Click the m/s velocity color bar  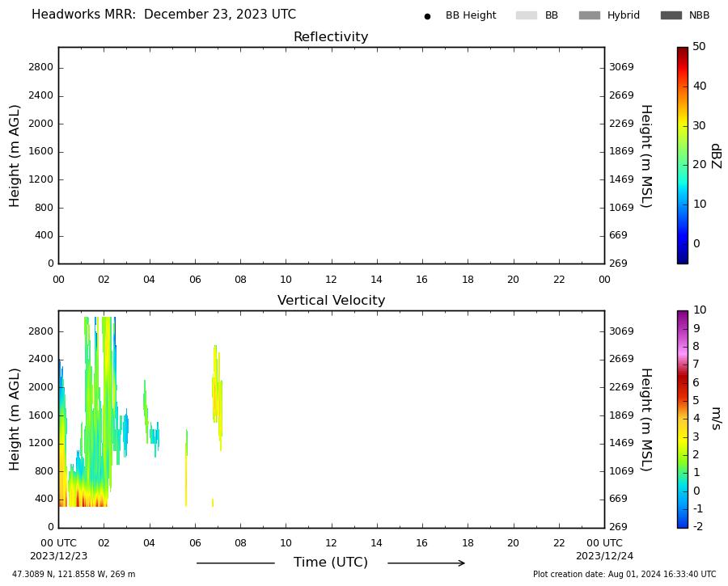pyautogui.click(x=683, y=419)
